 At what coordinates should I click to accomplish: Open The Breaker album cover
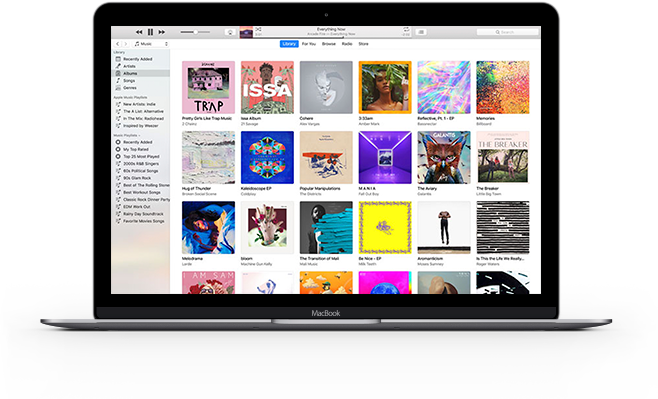click(x=503, y=157)
